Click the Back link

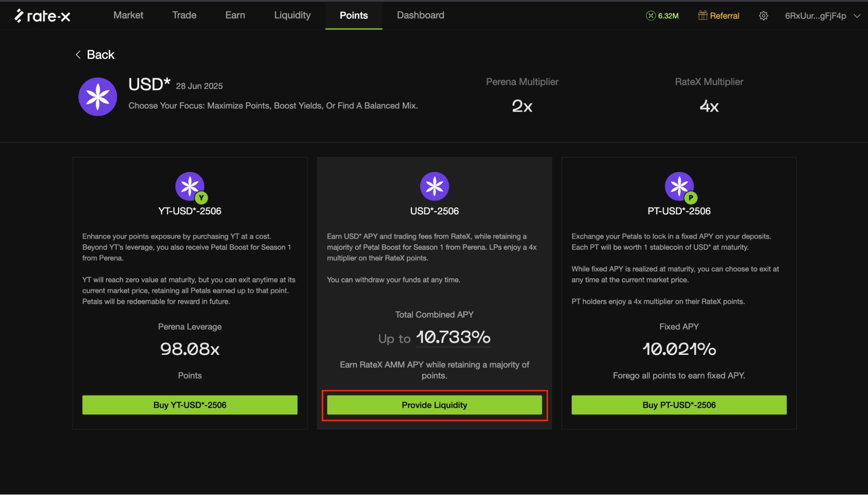pyautogui.click(x=100, y=55)
